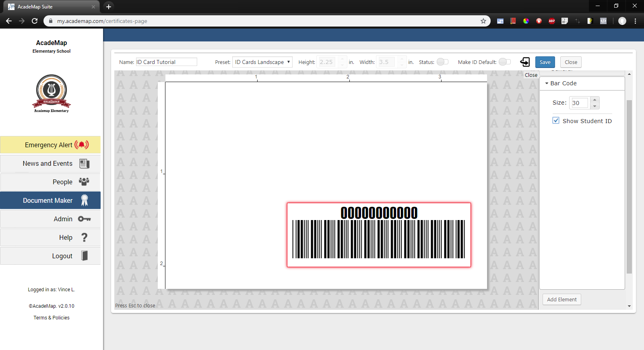Toggle the Make ID Default switch
The image size is (644, 350).
(x=505, y=62)
